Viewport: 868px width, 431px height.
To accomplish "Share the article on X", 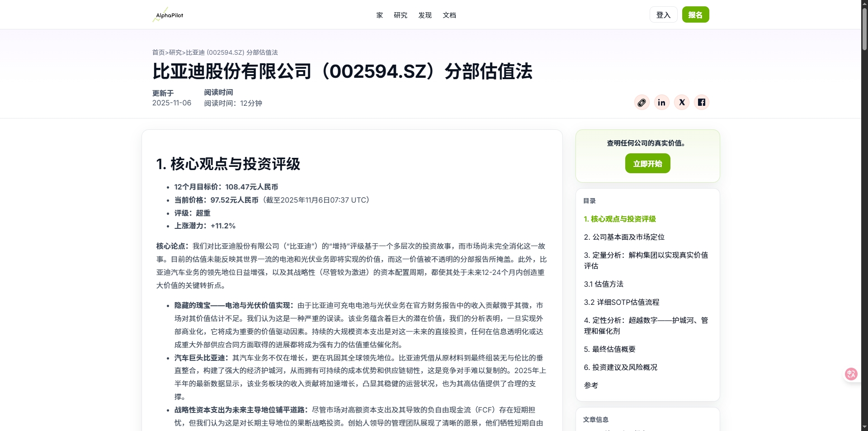I will (x=682, y=102).
